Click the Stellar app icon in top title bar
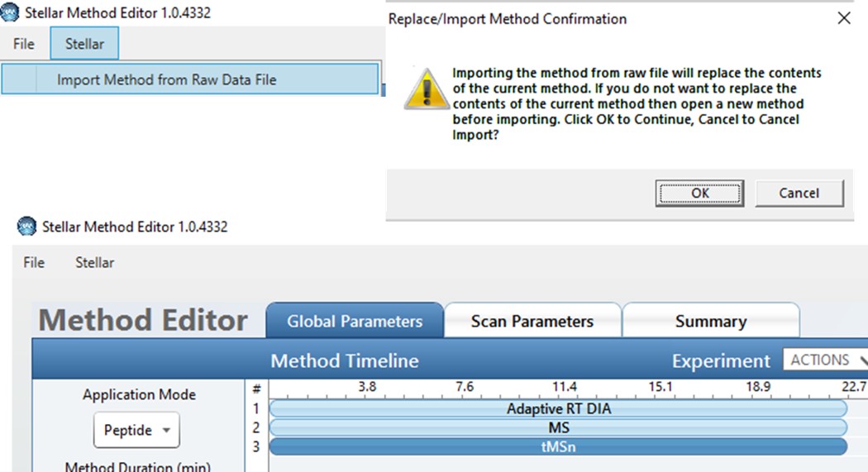Image resolution: width=868 pixels, height=472 pixels. pyautogui.click(x=9, y=12)
